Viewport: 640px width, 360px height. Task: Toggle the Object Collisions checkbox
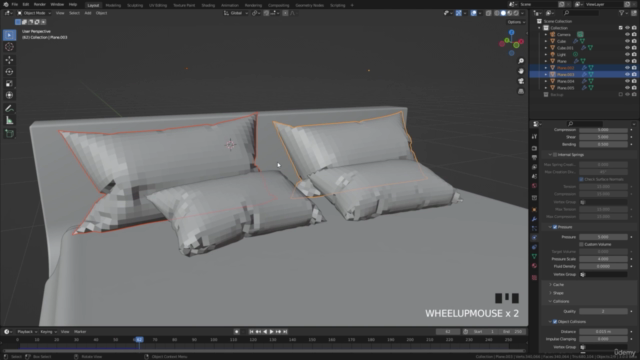tap(555, 322)
